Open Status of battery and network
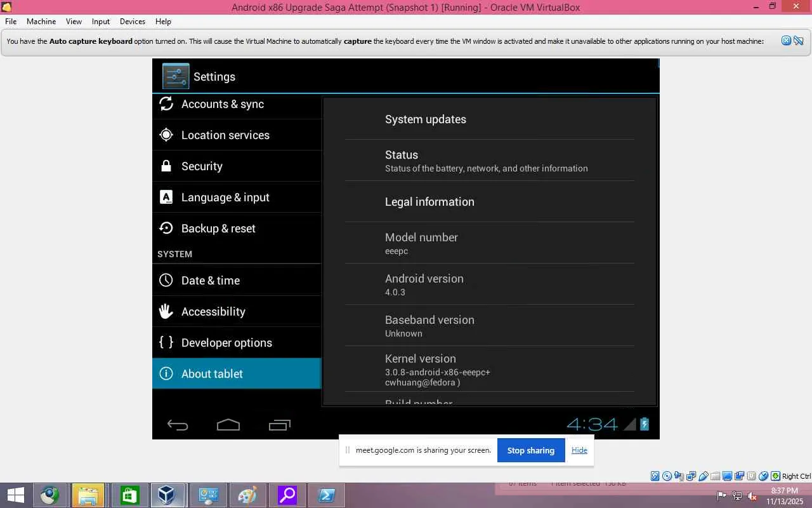Viewport: 812px width, 508px height. (490, 161)
